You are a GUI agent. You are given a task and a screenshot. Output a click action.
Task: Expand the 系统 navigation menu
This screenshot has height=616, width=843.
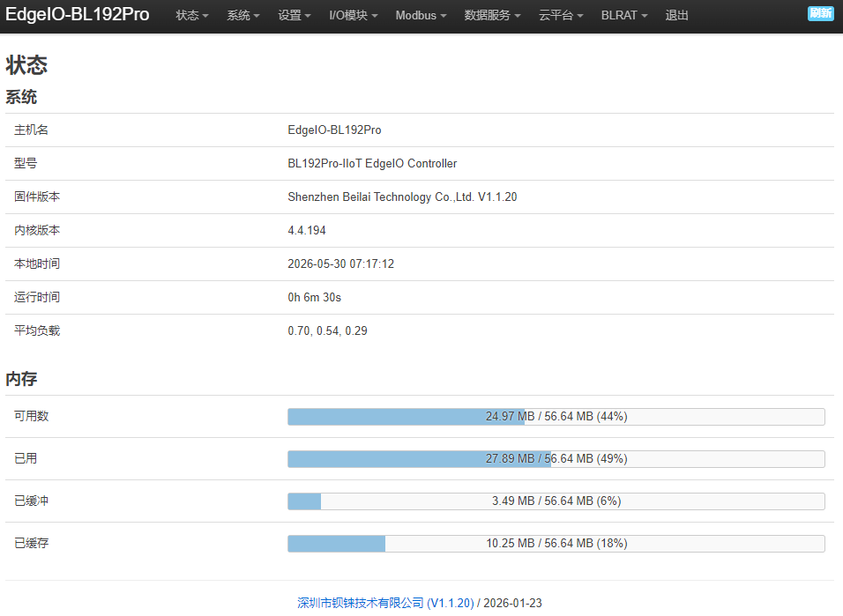(243, 16)
